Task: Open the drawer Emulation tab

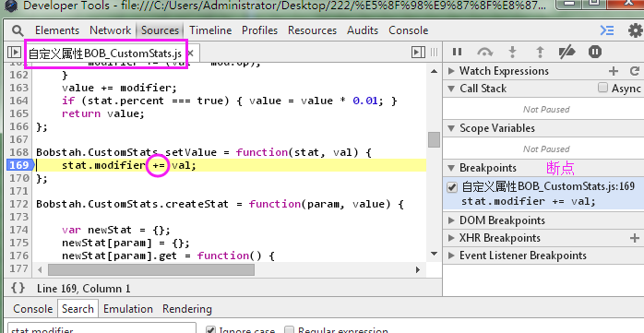Action: pyautogui.click(x=128, y=309)
